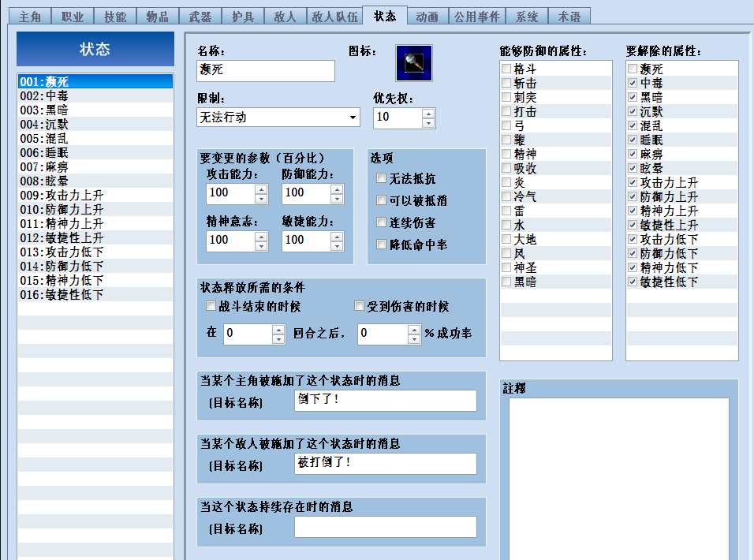The width and height of the screenshot is (754, 560).
Task: Click inside the 註釋 notes box
Action: click(619, 478)
